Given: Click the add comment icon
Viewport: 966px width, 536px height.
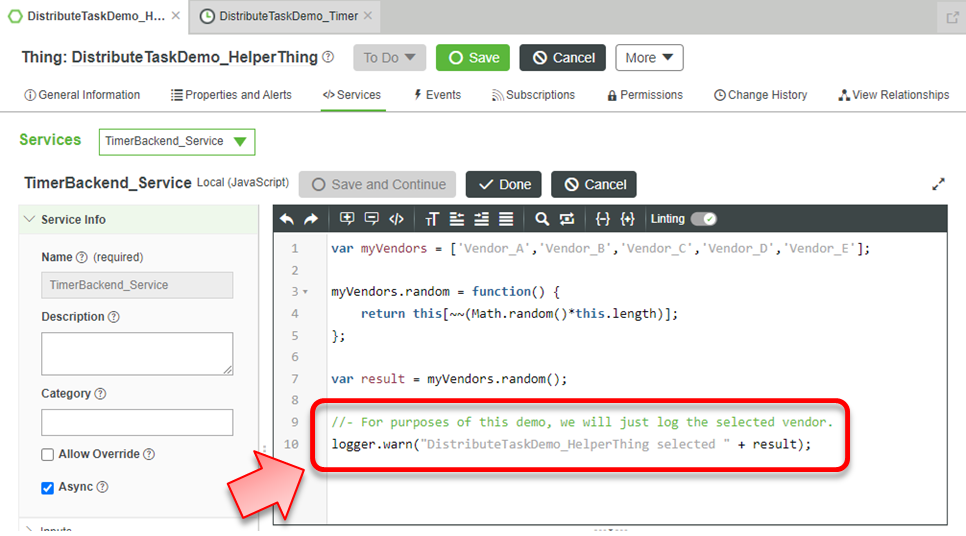Looking at the screenshot, I should point(347,219).
